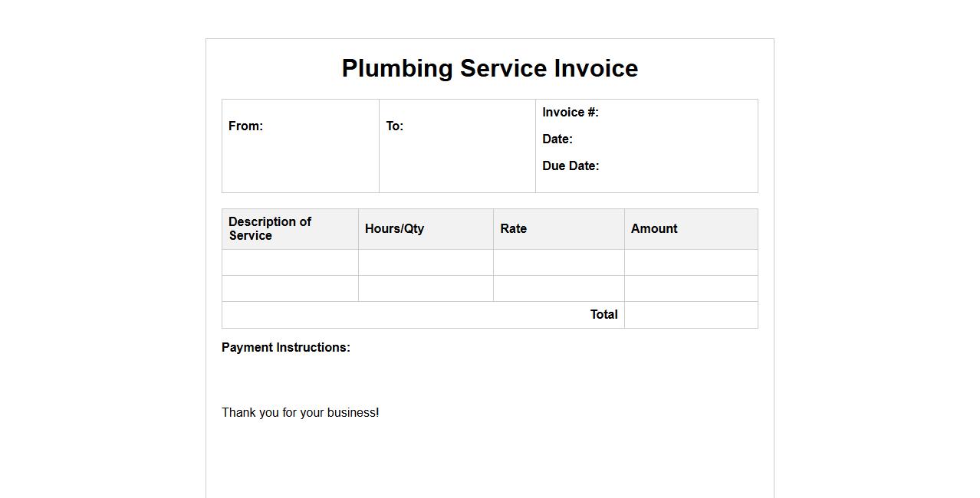Image resolution: width=980 pixels, height=498 pixels.
Task: Click the To: recipient cell
Action: [457, 146]
